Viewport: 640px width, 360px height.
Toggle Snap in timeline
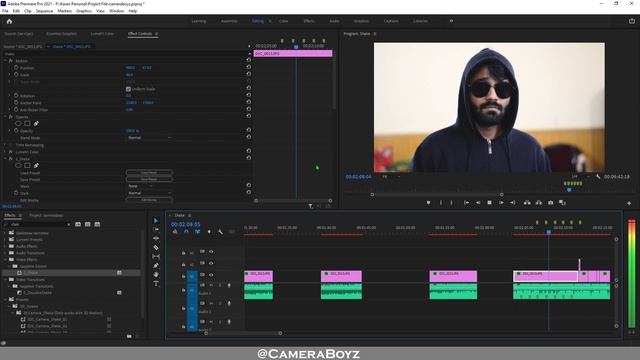186,232
